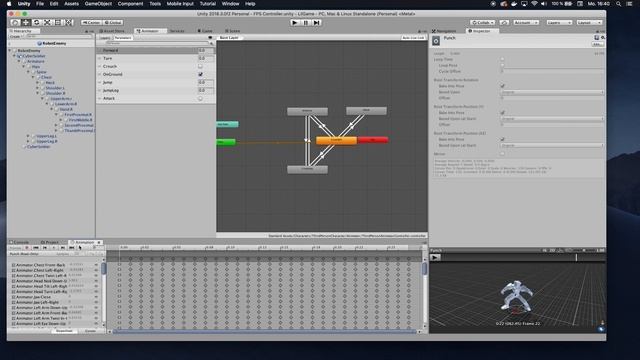Select the green Entry state node
The width and height of the screenshot is (640, 360).
pyautogui.click(x=226, y=142)
